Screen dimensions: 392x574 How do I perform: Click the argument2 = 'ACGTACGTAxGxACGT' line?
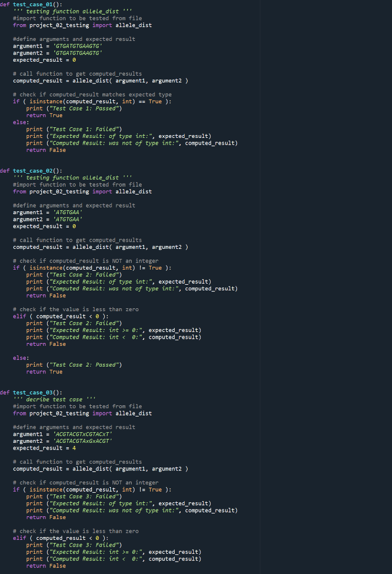63,441
